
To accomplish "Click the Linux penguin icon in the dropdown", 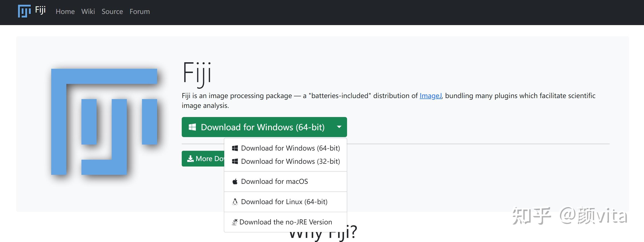I will click(x=235, y=202).
